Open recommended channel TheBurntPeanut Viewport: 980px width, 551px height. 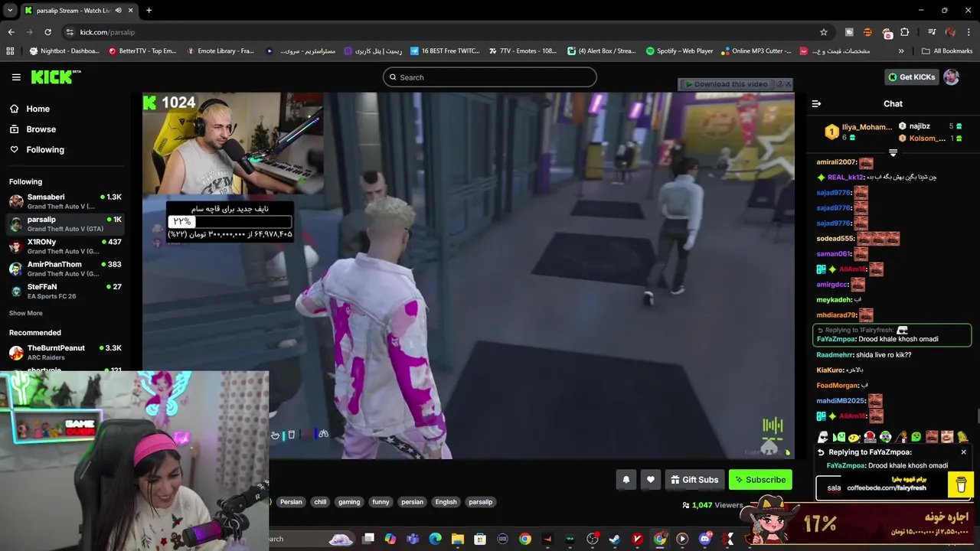pos(66,352)
